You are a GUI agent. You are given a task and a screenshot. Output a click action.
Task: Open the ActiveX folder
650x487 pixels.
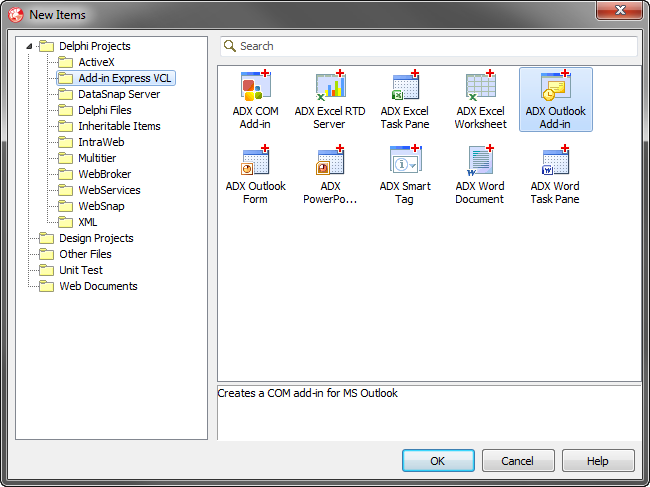[x=86, y=62]
